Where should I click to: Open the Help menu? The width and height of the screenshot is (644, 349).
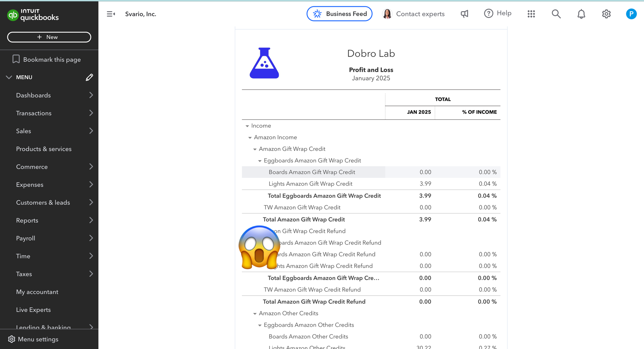(498, 13)
